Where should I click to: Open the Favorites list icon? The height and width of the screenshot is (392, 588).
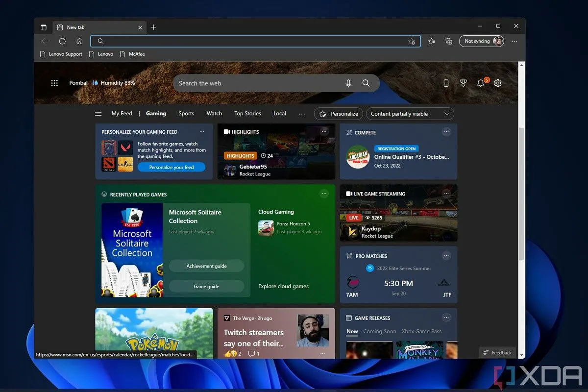(x=431, y=41)
